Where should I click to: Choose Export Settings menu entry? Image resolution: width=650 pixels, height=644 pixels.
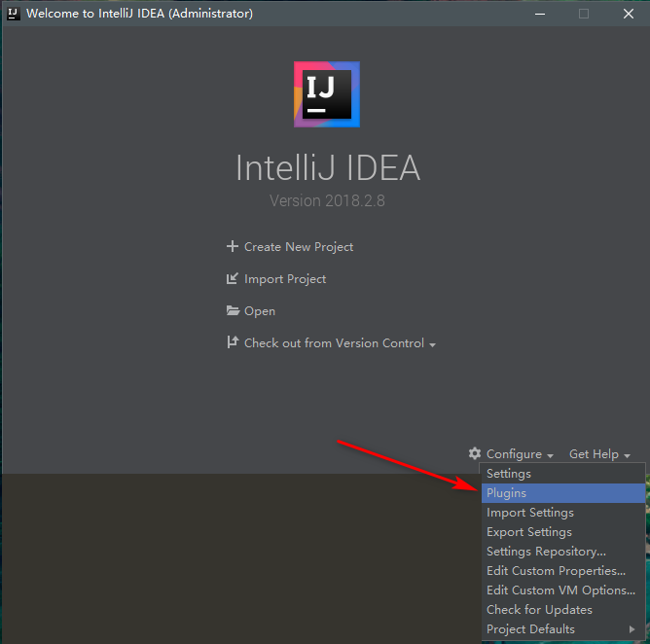[563, 532]
